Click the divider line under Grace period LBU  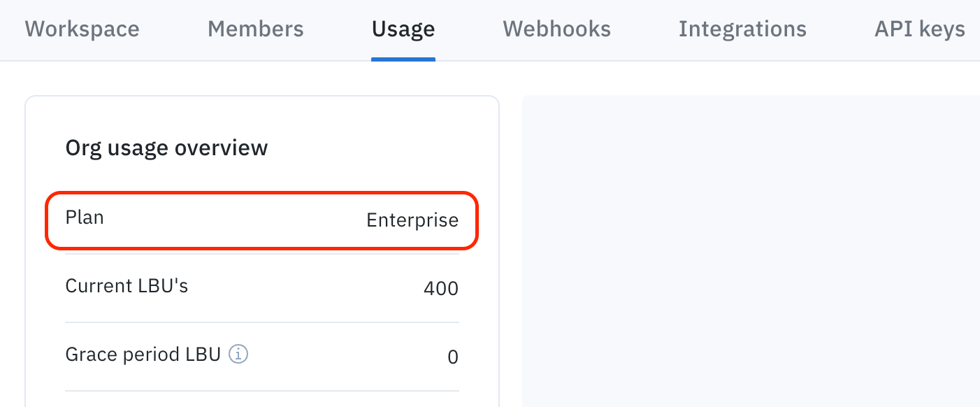tap(262, 391)
